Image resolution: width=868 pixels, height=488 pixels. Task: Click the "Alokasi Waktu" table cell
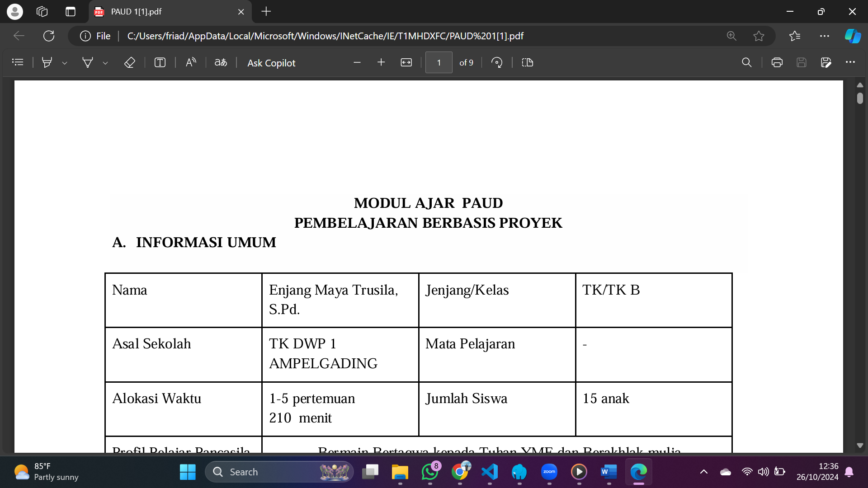(x=184, y=409)
